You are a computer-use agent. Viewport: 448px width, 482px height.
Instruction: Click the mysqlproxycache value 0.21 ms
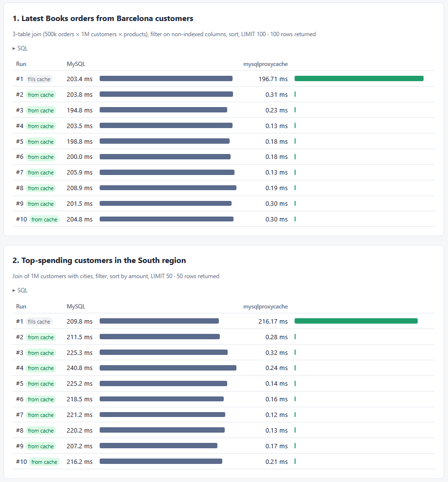point(277,461)
